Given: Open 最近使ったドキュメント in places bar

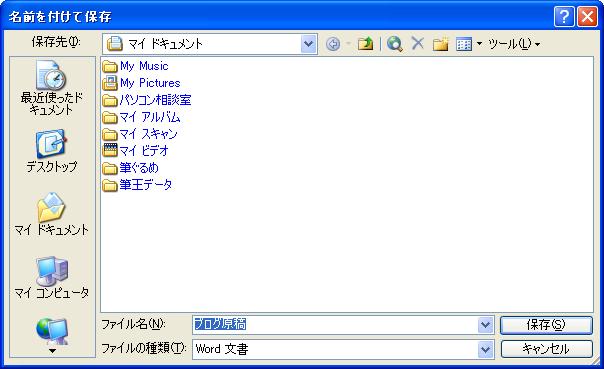Looking at the screenshot, I should [x=51, y=88].
